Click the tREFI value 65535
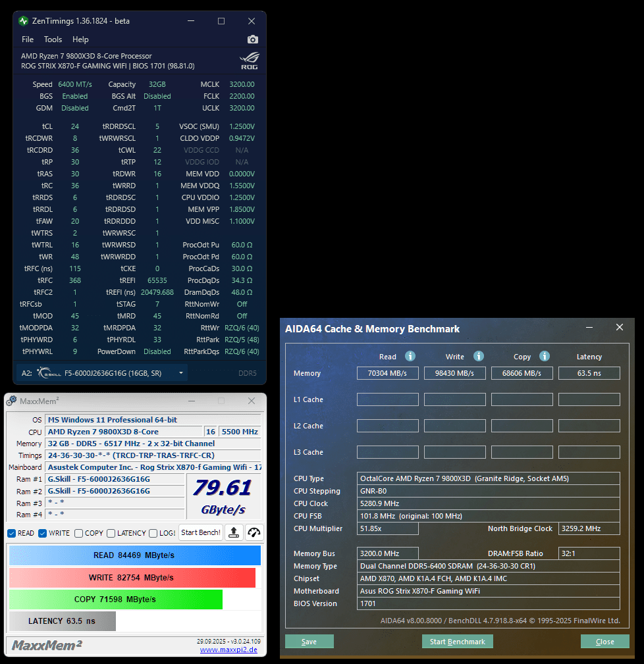Viewport: 644px width, 664px height. tap(157, 280)
